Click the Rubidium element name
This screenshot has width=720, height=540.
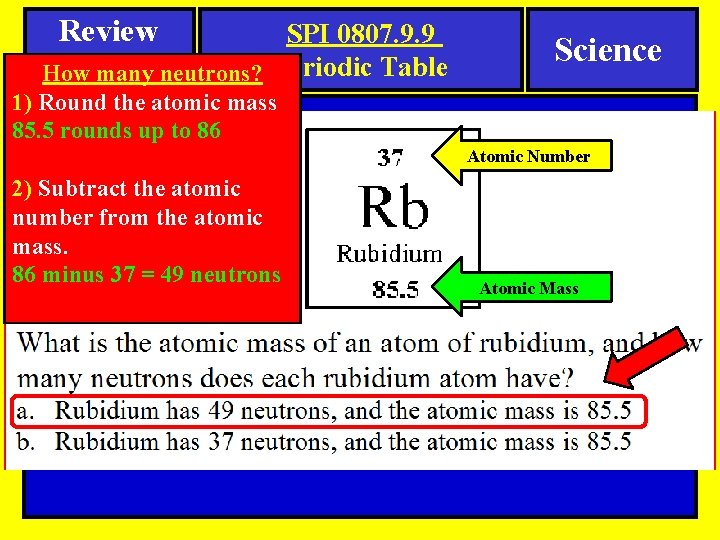pyautogui.click(x=389, y=254)
